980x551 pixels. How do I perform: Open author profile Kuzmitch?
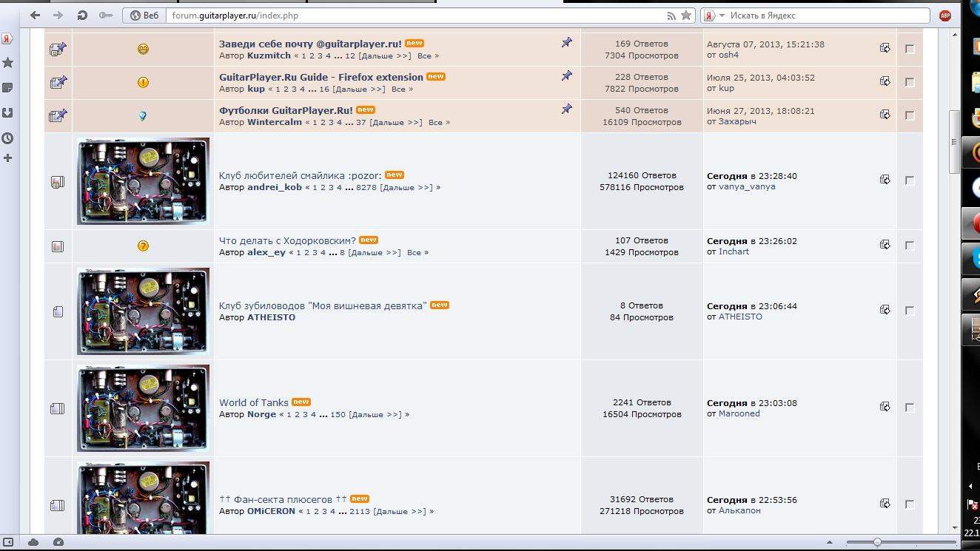(x=269, y=56)
